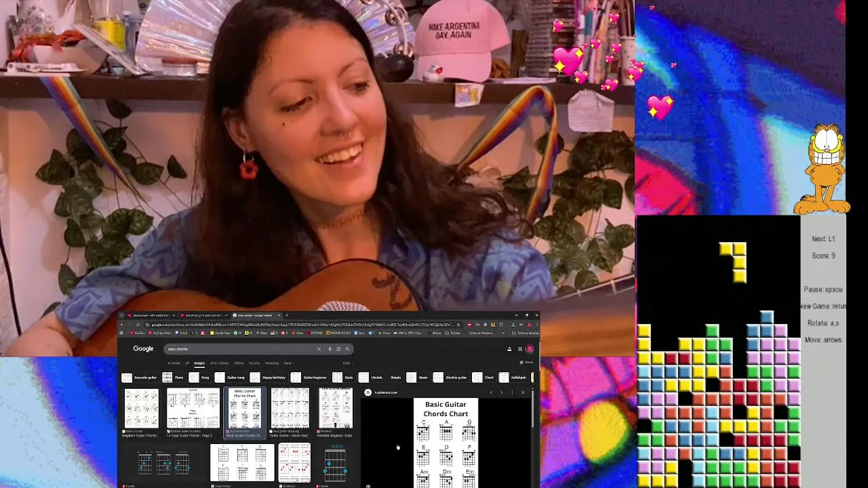
Task: Open the Saved collection link
Action: point(526,362)
